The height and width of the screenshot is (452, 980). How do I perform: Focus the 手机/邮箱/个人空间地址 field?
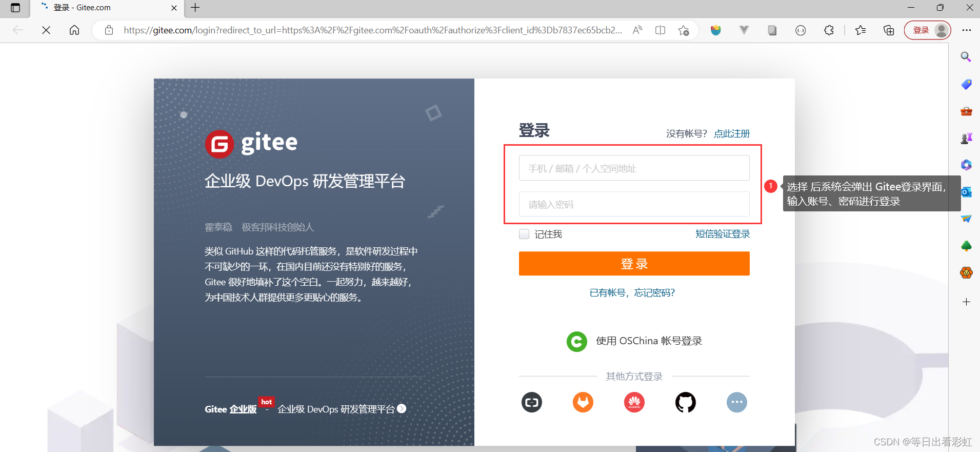[x=634, y=168]
